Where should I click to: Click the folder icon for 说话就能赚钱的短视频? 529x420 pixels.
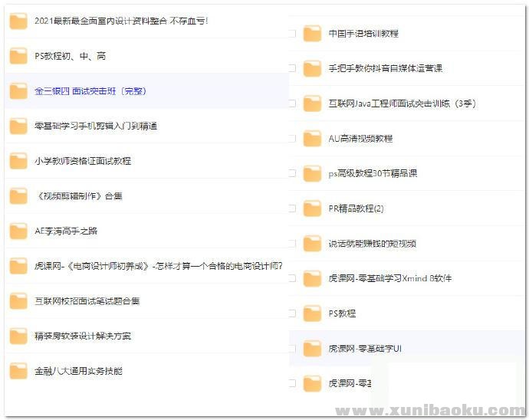[312, 244]
